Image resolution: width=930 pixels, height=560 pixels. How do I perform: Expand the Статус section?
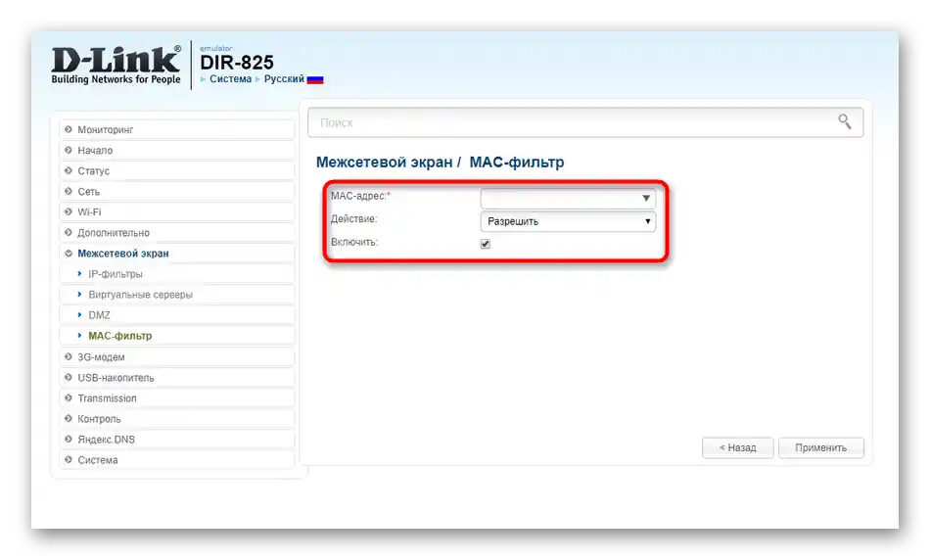point(177,171)
